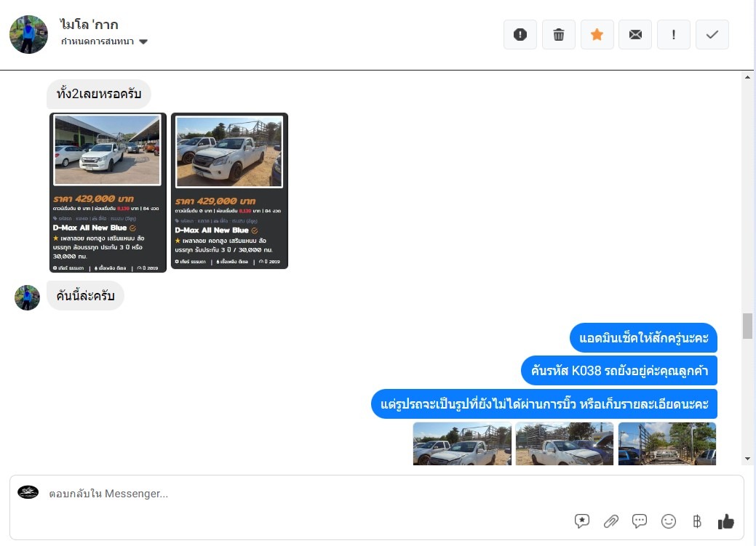756x546 pixels.
Task: Open emoji picker smiley icon
Action: (668, 521)
